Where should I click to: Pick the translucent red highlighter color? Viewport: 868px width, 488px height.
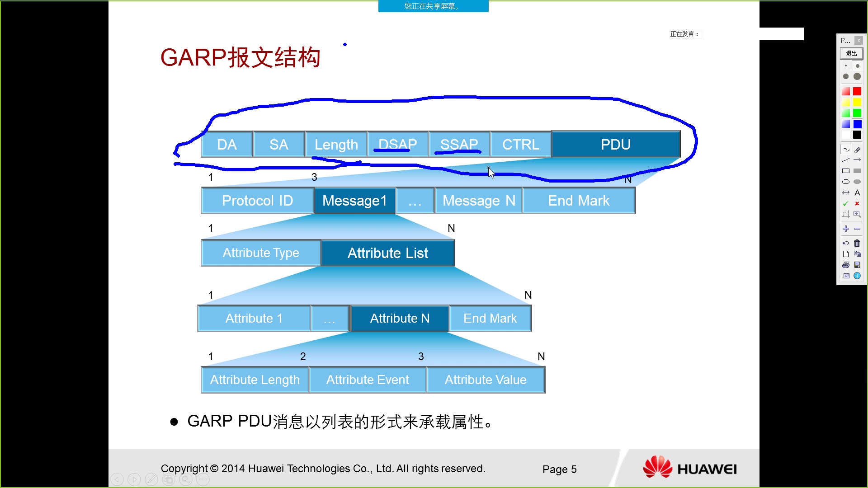(x=846, y=91)
